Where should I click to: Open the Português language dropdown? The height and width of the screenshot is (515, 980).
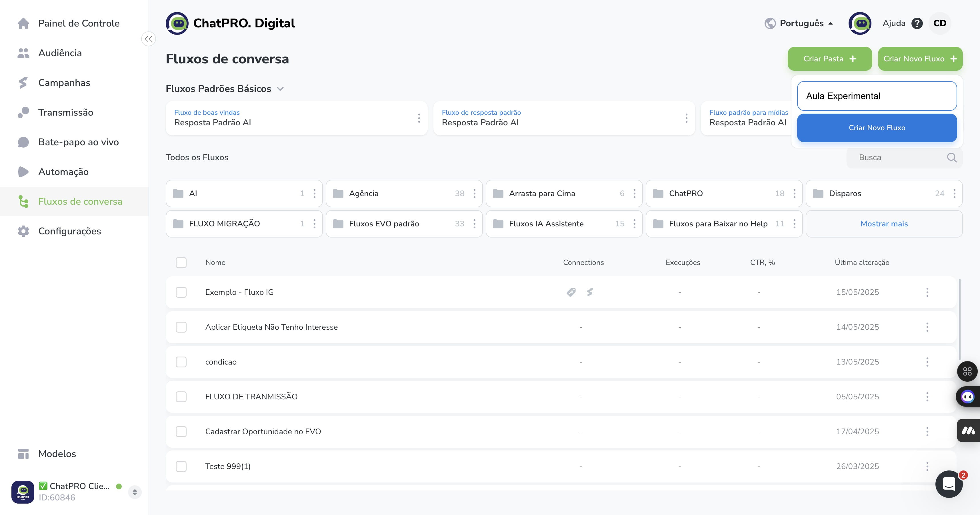click(x=799, y=23)
